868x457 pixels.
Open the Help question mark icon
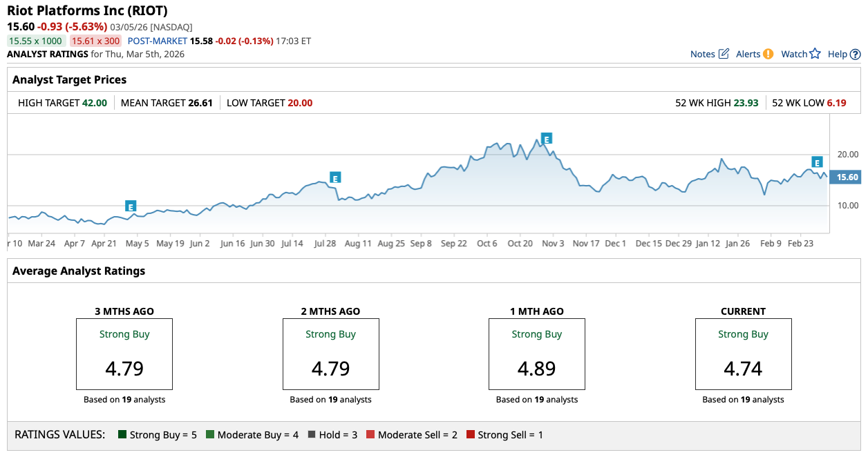tap(856, 54)
